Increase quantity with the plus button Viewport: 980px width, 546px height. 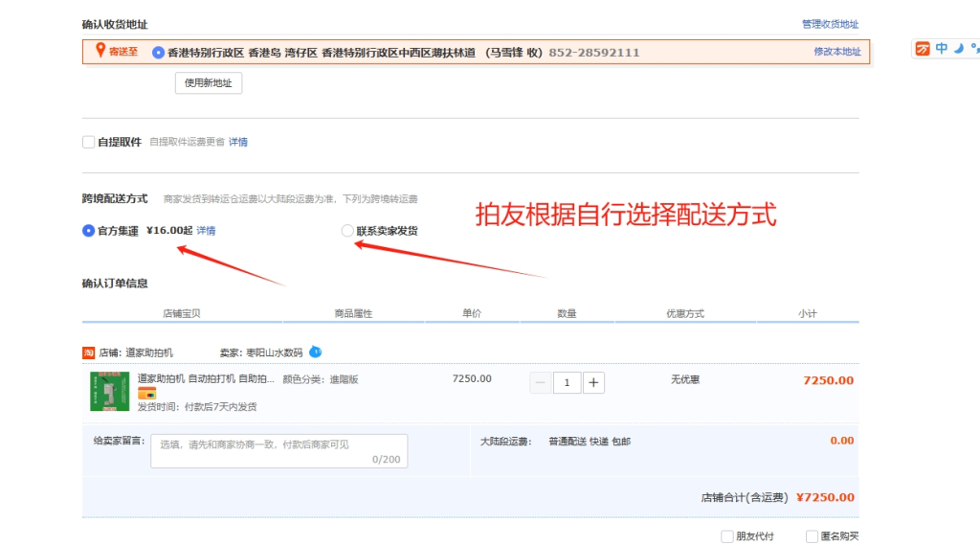click(594, 383)
